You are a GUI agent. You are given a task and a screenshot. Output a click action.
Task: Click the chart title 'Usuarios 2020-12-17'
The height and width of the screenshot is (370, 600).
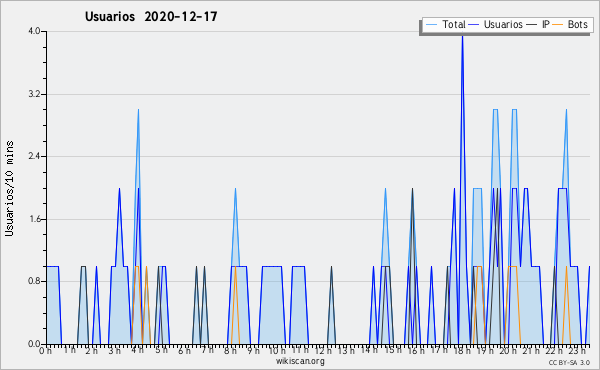point(151,16)
